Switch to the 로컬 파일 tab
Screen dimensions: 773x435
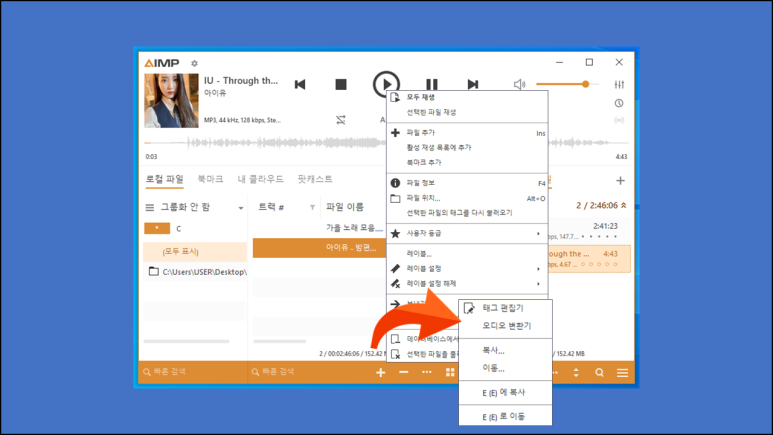pyautogui.click(x=165, y=179)
